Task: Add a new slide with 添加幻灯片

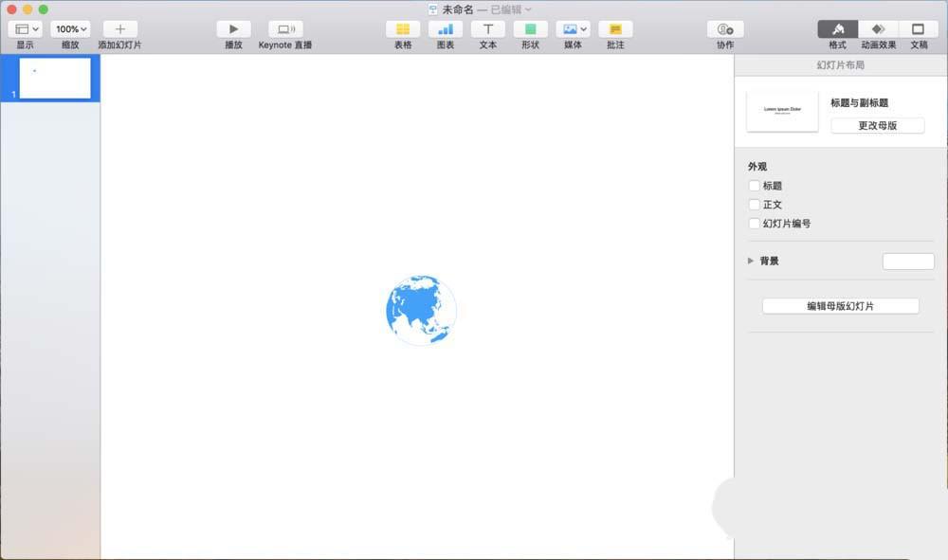Action: pyautogui.click(x=119, y=28)
